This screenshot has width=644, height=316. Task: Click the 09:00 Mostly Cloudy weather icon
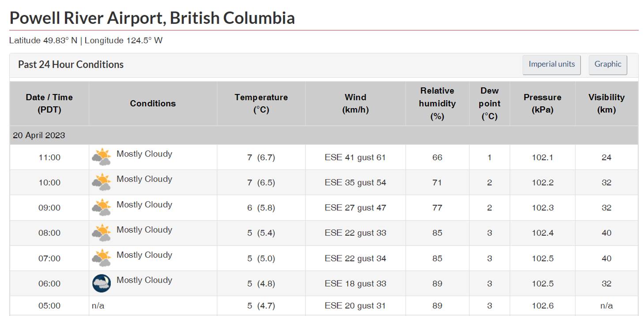coord(102,207)
